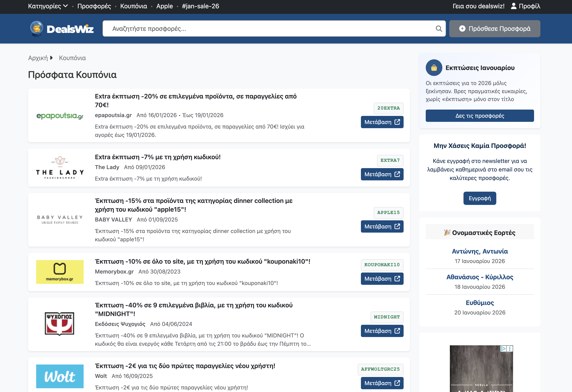The height and width of the screenshot is (392, 572).
Task: Open the Κατηγορίες dropdown menu
Action: [x=48, y=6]
